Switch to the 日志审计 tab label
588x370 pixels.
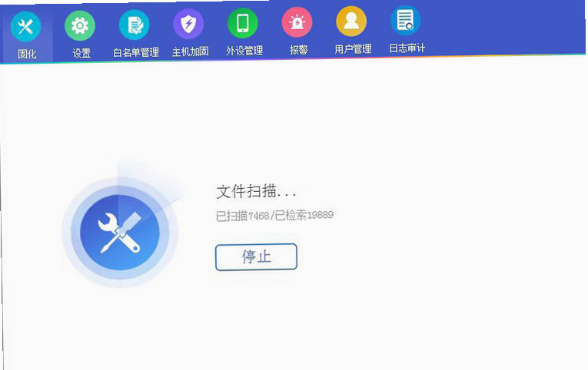pyautogui.click(x=407, y=48)
